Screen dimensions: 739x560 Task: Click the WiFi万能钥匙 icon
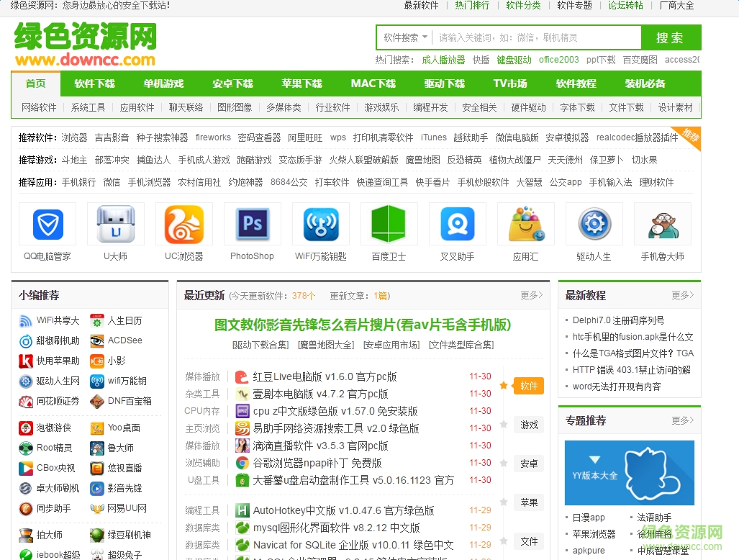click(320, 224)
